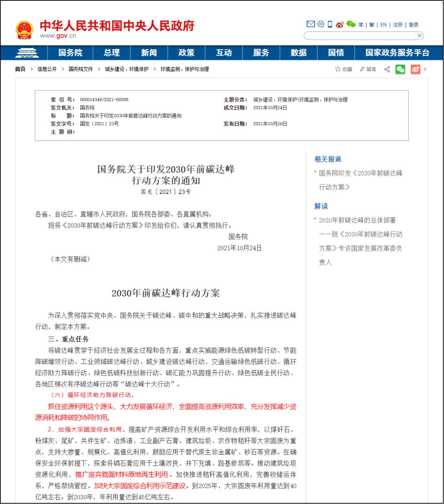444x504 pixels.
Task: Click 信息公开 breadcrumb link
Action: (47, 69)
